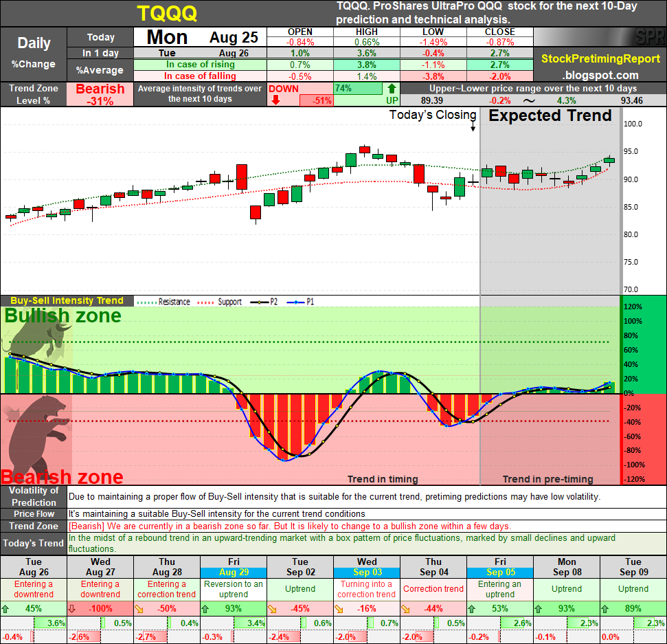The width and height of the screenshot is (667, 644).
Task: Click the green UP arrow icon
Action: [392, 89]
